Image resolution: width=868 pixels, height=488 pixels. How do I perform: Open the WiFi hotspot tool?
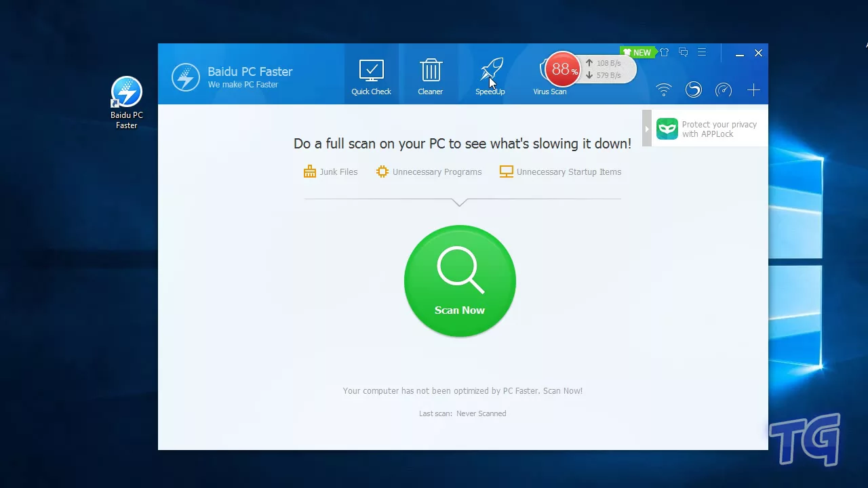coord(663,89)
